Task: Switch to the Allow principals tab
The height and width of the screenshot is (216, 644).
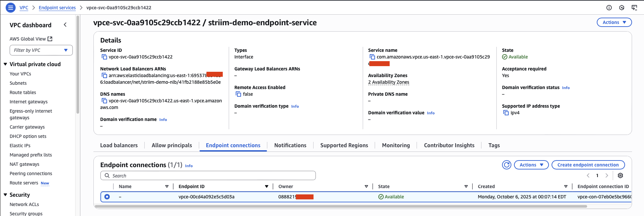Action: 172,145
